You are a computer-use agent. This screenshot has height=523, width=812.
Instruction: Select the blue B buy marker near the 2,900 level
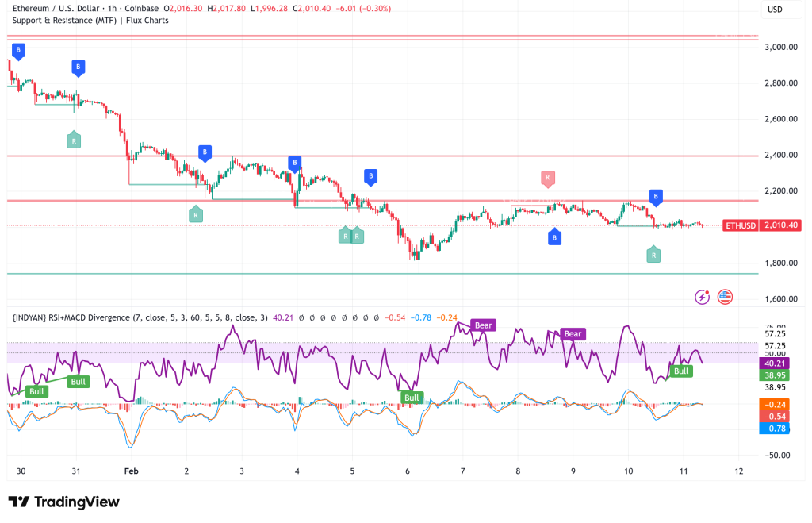click(17, 51)
